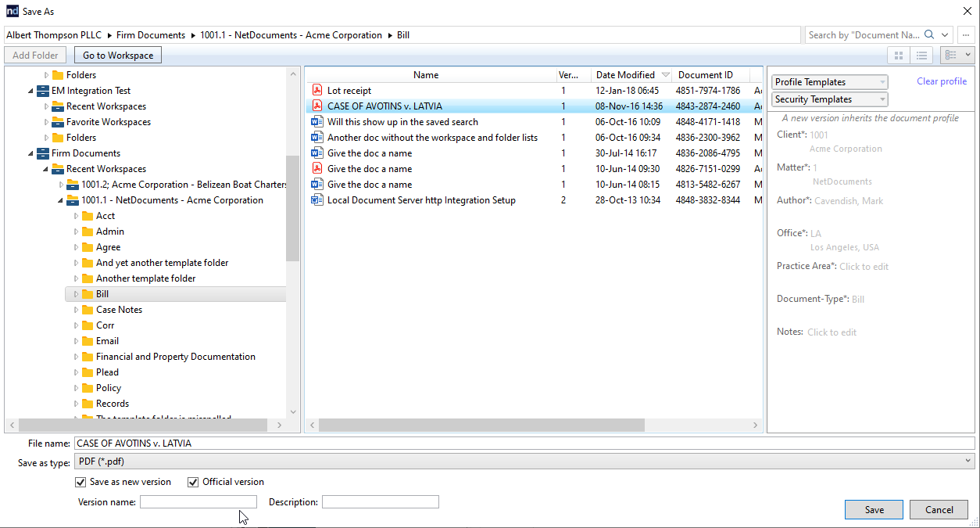Click the Go to Workspace button
The height and width of the screenshot is (528, 980).
pyautogui.click(x=118, y=56)
